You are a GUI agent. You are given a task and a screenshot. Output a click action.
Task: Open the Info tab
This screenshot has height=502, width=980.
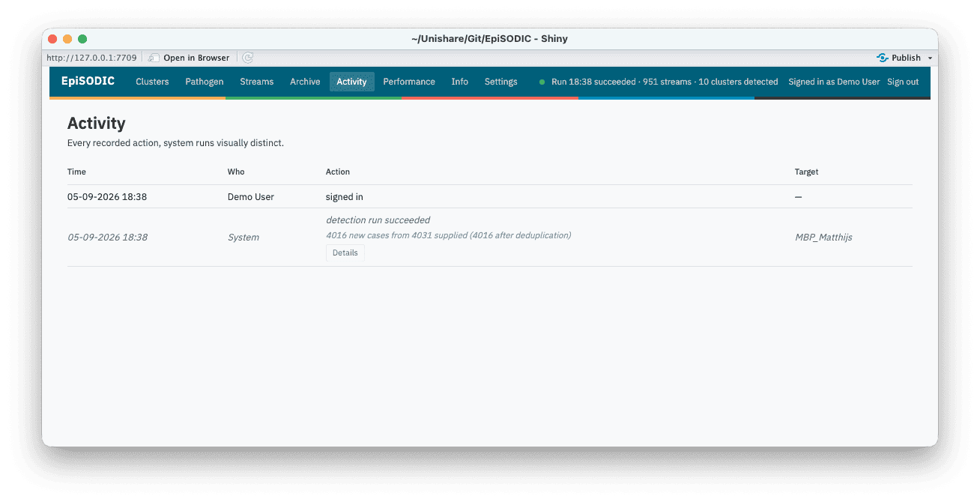tap(460, 82)
